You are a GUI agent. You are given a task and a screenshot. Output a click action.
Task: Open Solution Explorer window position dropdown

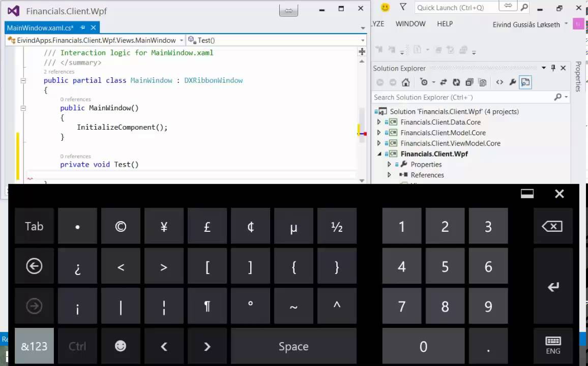tap(544, 68)
